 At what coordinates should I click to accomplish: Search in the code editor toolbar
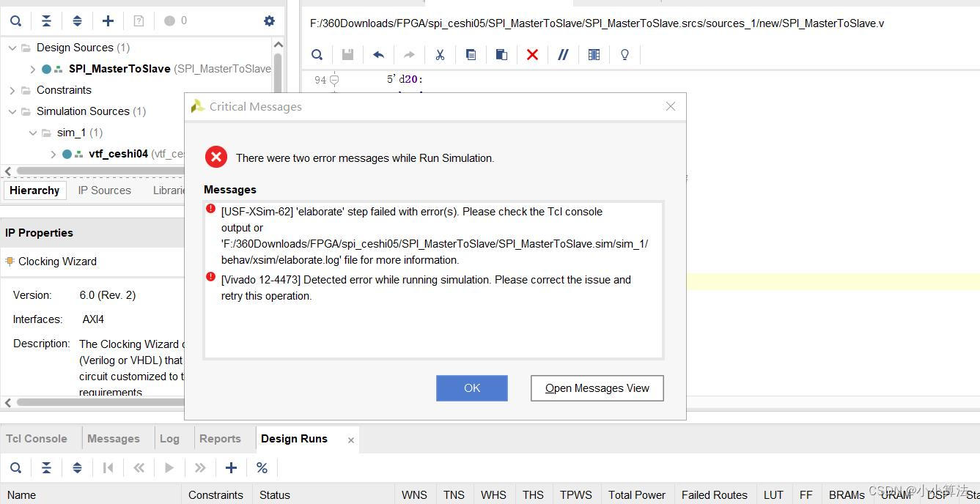click(317, 54)
